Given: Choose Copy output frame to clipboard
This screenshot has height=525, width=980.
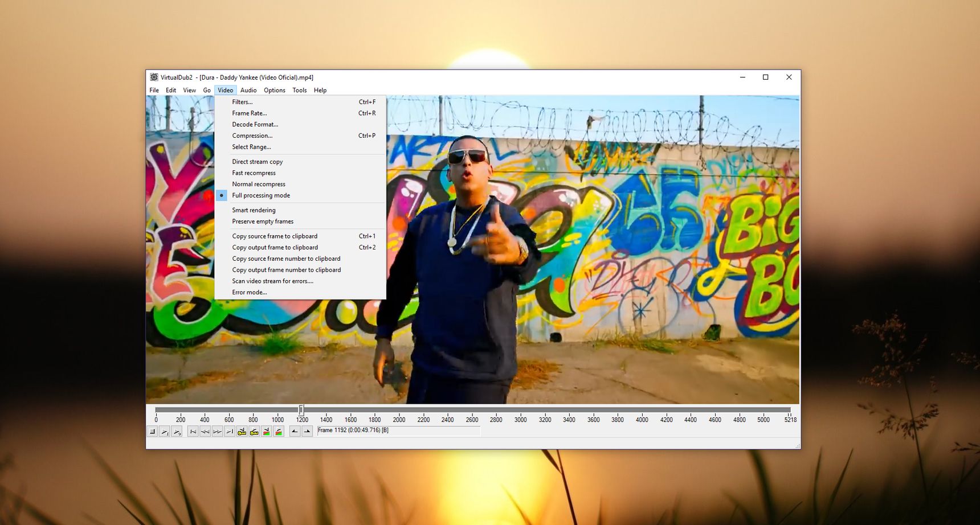Looking at the screenshot, I should pos(300,248).
